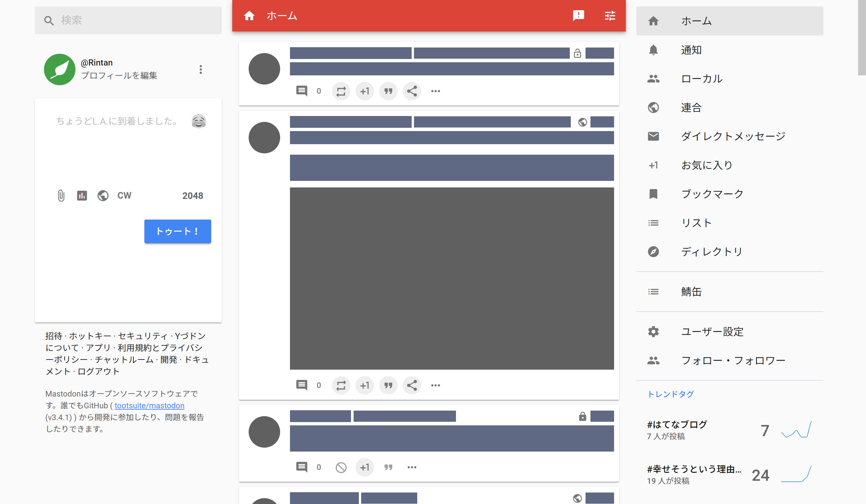866x504 pixels.
Task: Toggle the CW content warning option
Action: click(124, 196)
